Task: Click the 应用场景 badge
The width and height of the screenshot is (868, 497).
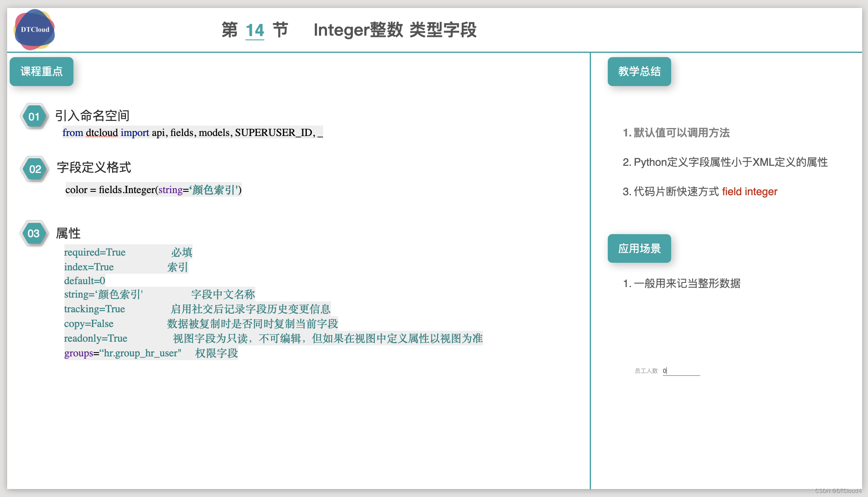Action: (x=639, y=248)
